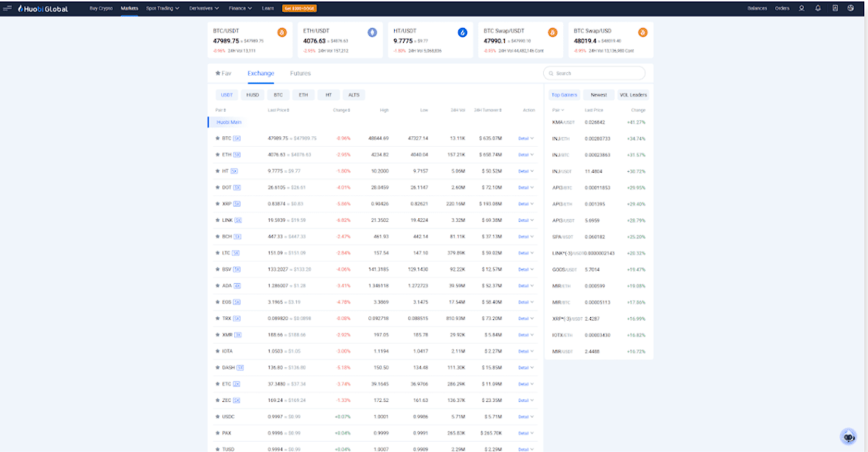Show Detail for the BCH row
Viewport: 868px width, 452px height.
click(526, 237)
